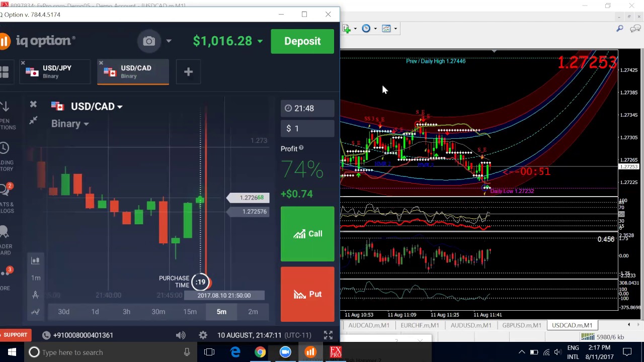Viewport: 644px width, 362px height.
Task: Click the taskbar search box
Action: (x=111, y=352)
